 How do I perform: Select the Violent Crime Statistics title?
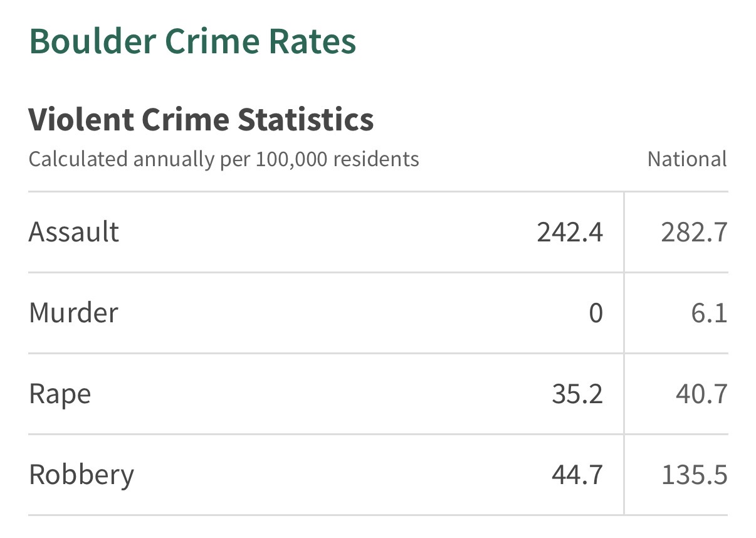pos(201,119)
